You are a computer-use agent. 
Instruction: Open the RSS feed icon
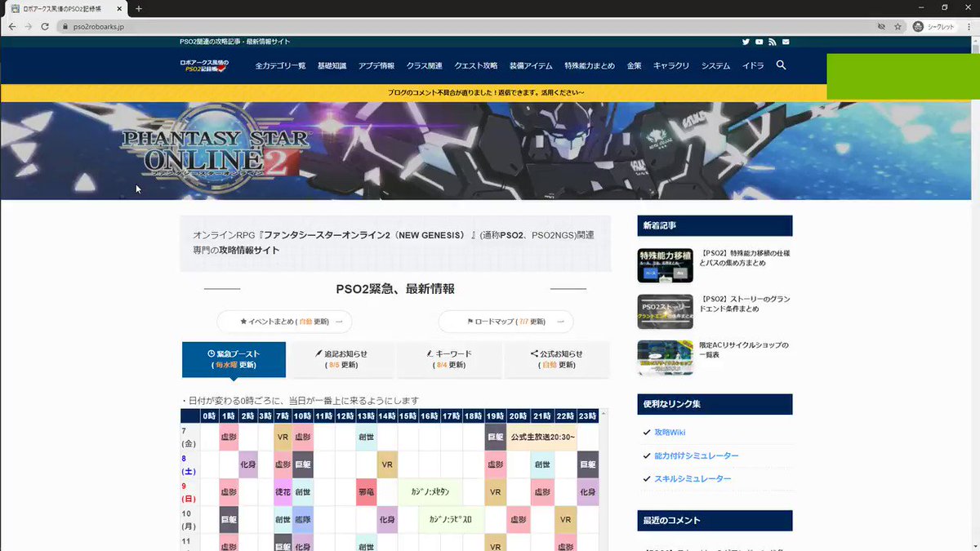pyautogui.click(x=772, y=42)
